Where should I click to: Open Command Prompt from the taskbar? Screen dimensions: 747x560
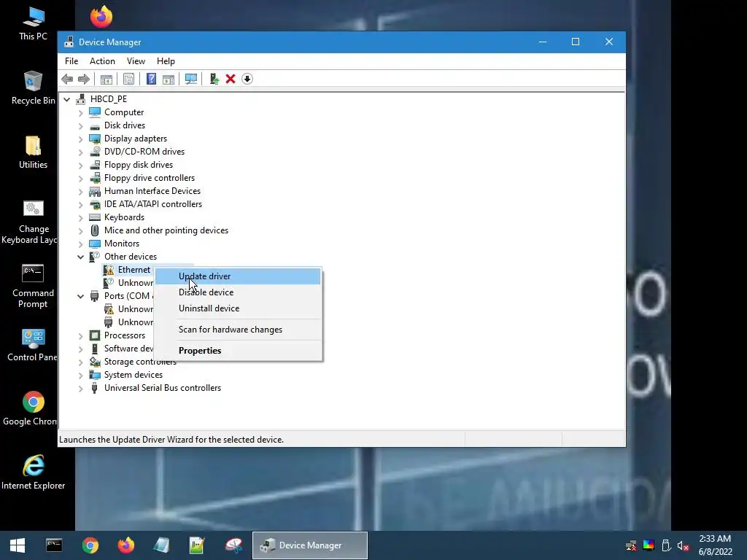[54, 545]
